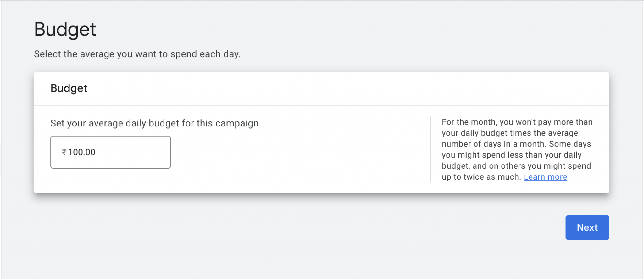Click the 'your daily budget times the average' line
Screen dimensions: 644x279
pos(510,133)
